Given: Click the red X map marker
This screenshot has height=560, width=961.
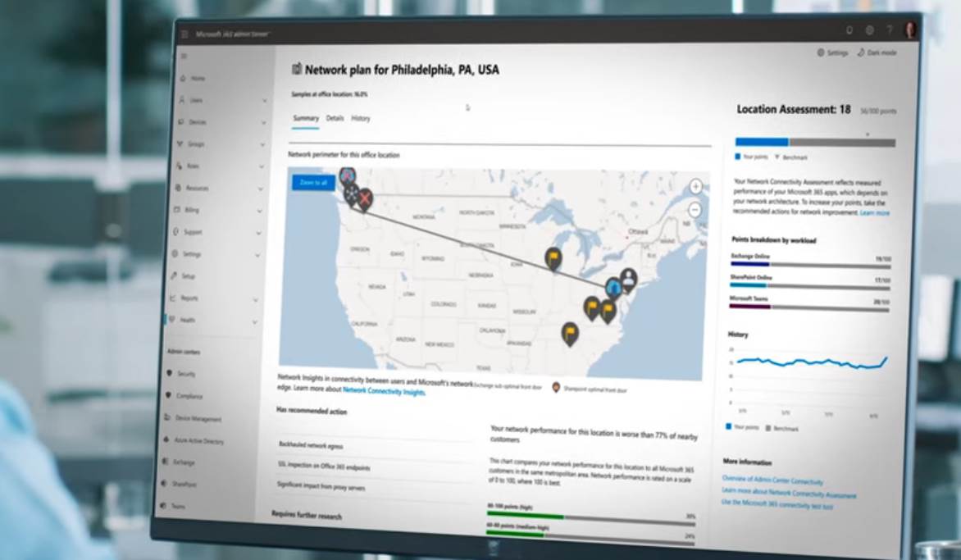Looking at the screenshot, I should tap(365, 198).
